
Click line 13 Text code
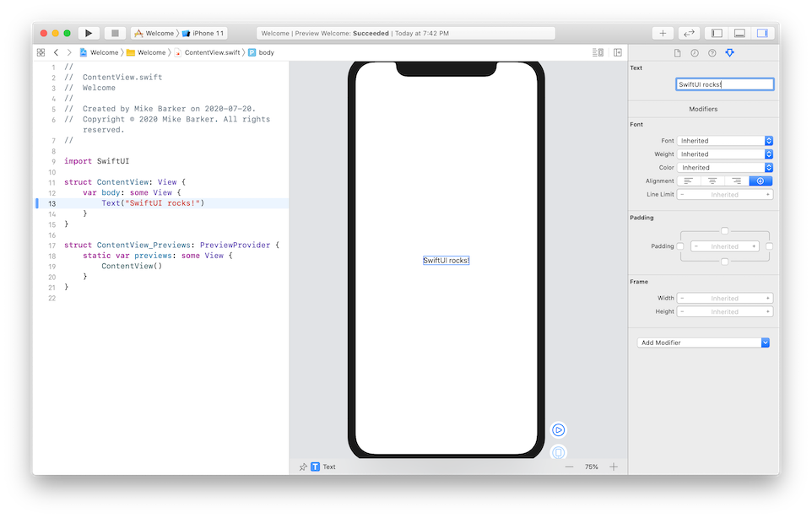coord(153,203)
